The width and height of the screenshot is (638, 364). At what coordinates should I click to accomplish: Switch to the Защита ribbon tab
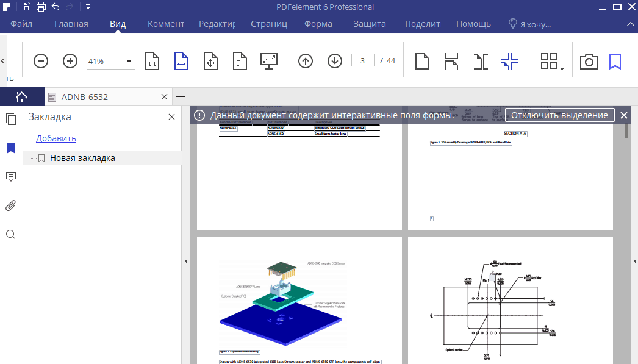370,24
